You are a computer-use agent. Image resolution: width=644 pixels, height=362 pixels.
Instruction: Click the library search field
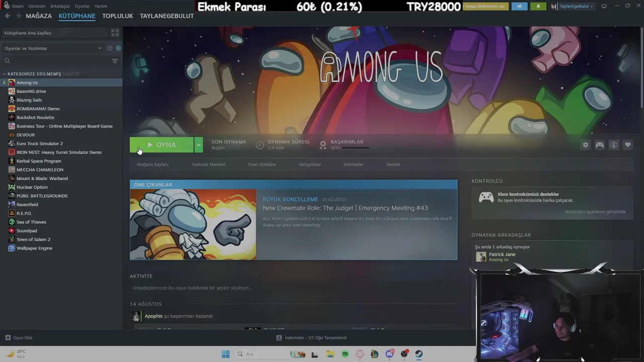coord(55,61)
